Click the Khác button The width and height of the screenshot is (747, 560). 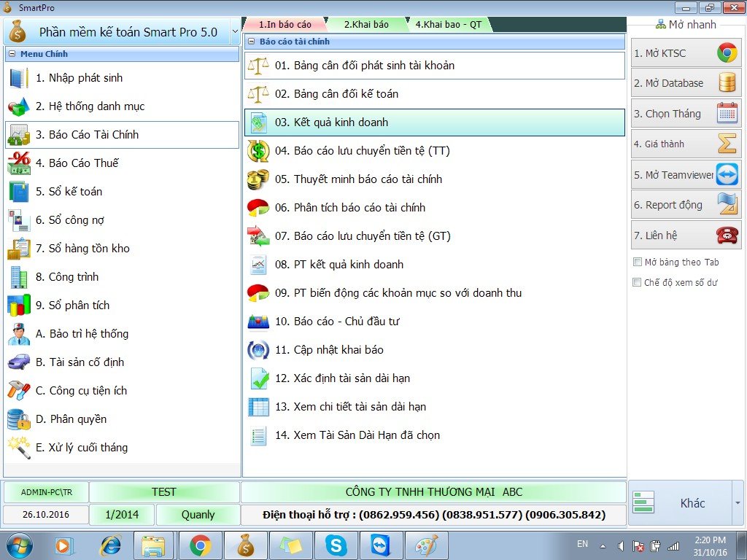pyautogui.click(x=680, y=503)
